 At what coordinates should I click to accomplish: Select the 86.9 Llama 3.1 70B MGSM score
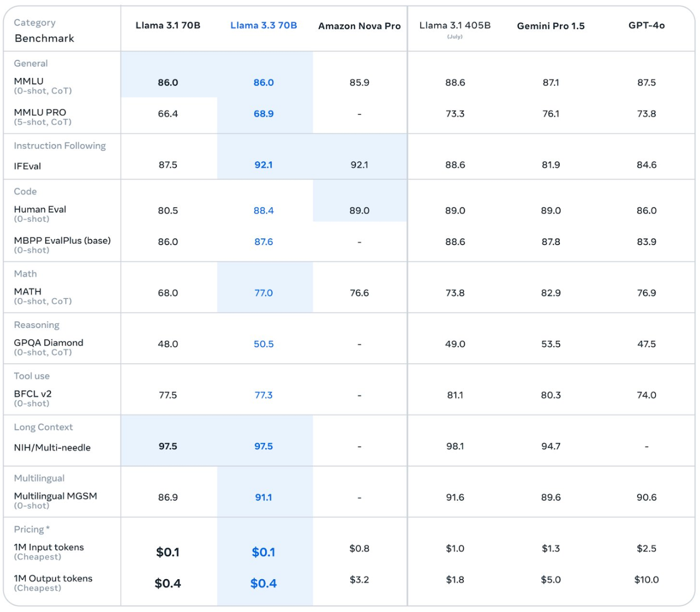(168, 498)
